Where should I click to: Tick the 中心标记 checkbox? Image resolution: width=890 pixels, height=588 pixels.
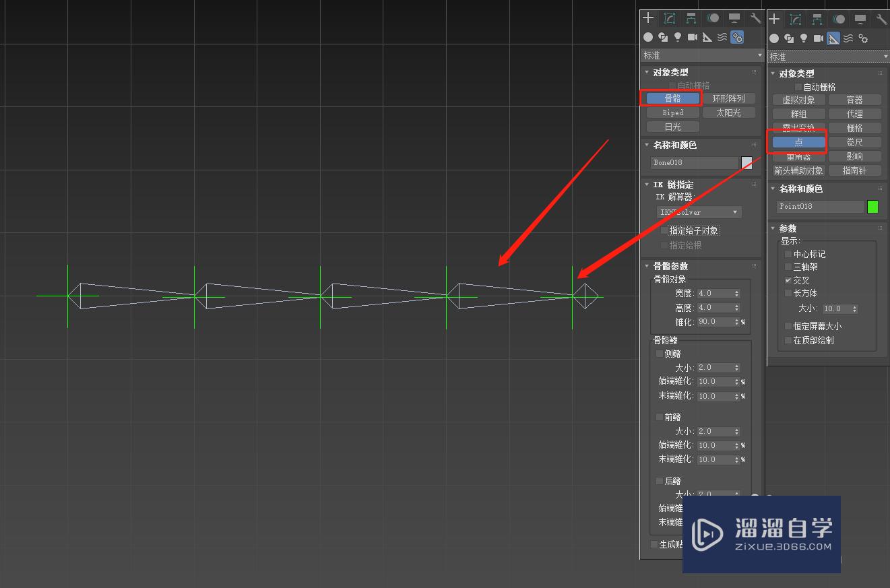pos(788,254)
